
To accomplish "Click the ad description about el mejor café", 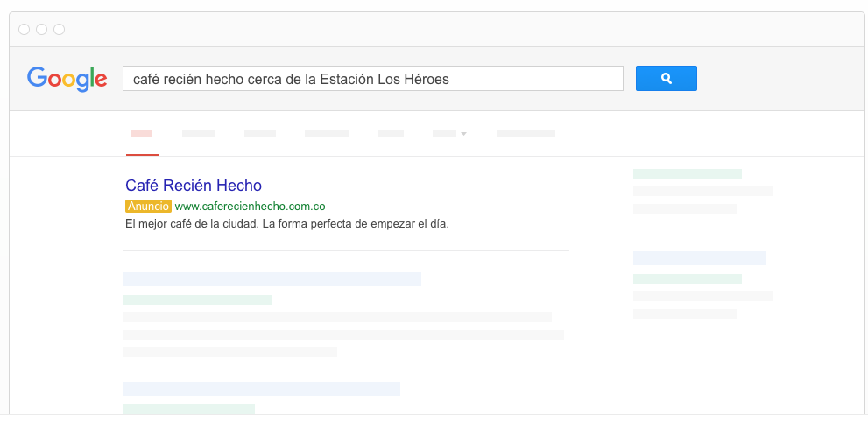I will click(x=286, y=224).
